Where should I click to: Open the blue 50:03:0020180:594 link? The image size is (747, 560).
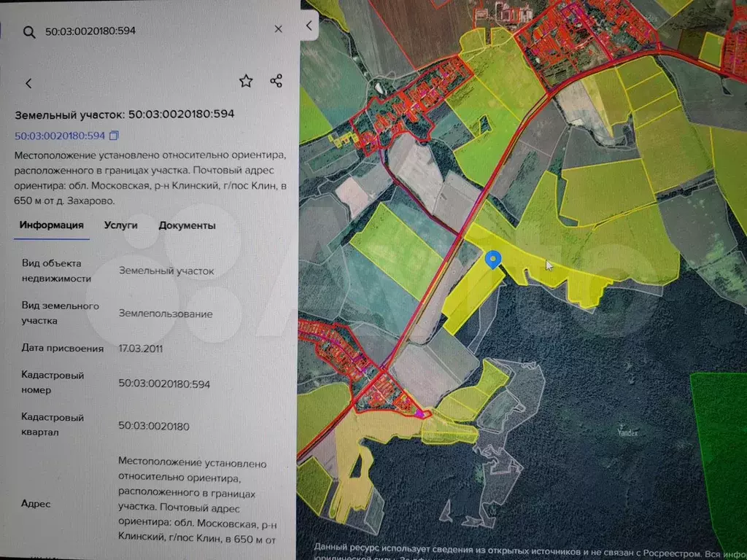coord(60,136)
